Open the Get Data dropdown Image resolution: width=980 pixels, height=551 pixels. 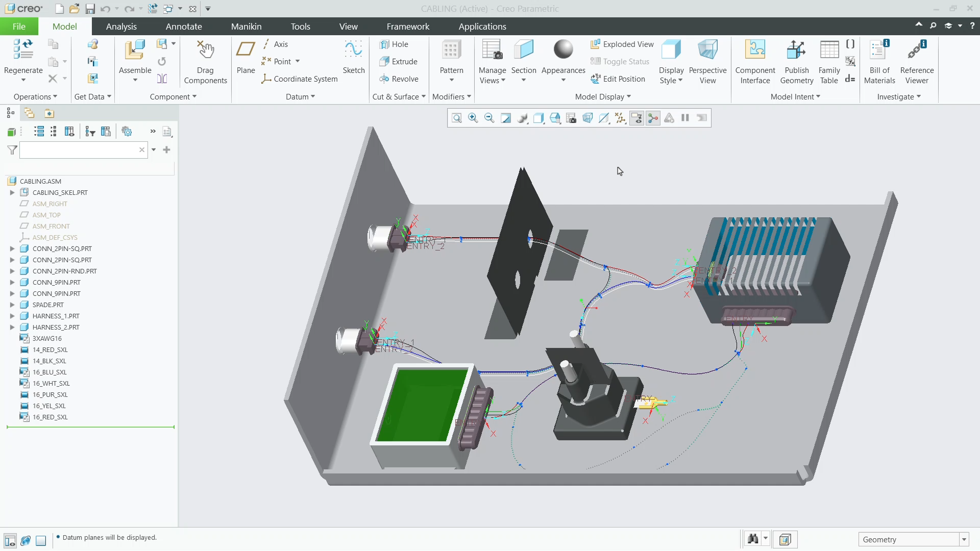[x=92, y=96]
